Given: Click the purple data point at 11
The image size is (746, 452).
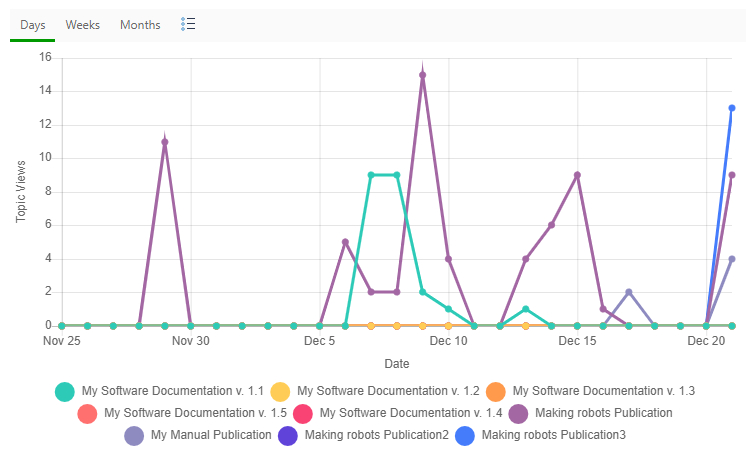Looking at the screenshot, I should point(165,142).
